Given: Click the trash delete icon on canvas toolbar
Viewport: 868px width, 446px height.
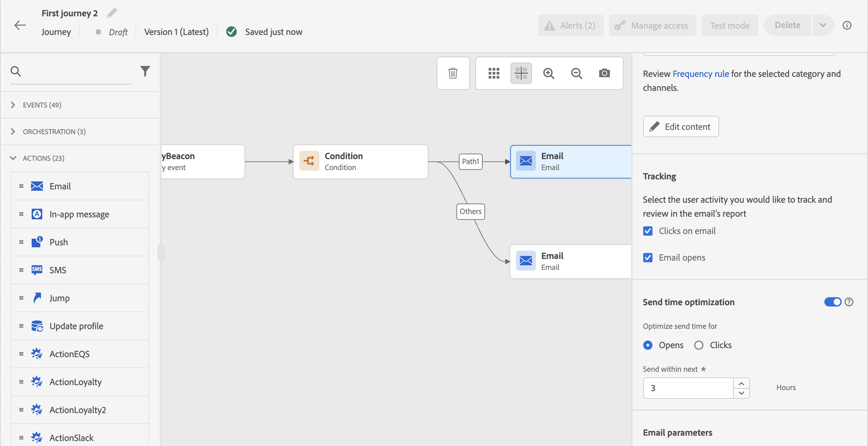Looking at the screenshot, I should point(453,73).
